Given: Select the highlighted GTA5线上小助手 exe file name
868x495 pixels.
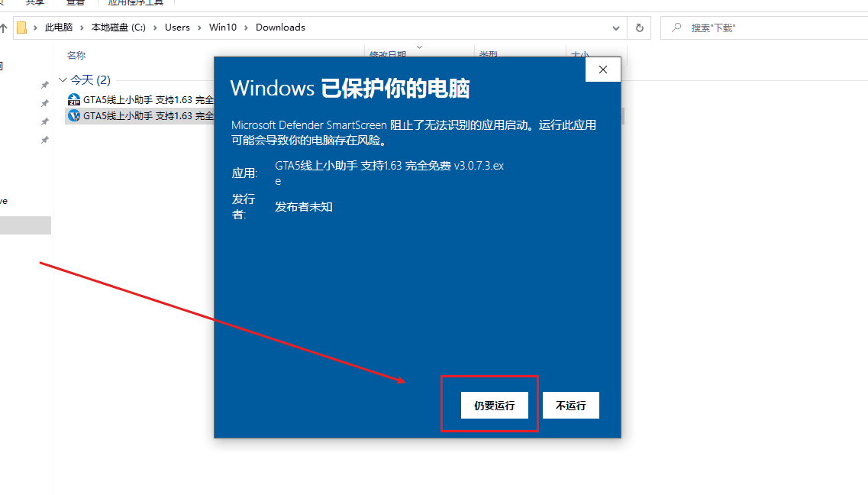Looking at the screenshot, I should coord(148,115).
